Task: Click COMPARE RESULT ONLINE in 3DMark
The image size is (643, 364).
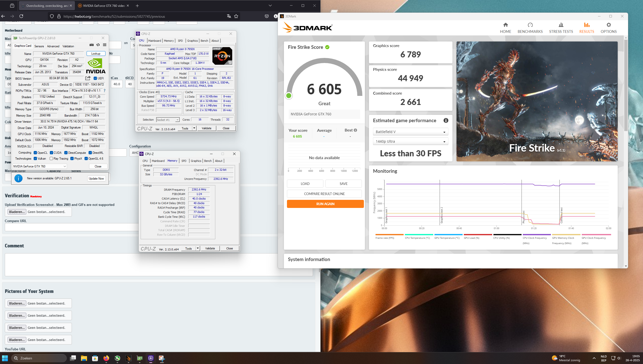Action: [x=324, y=194]
